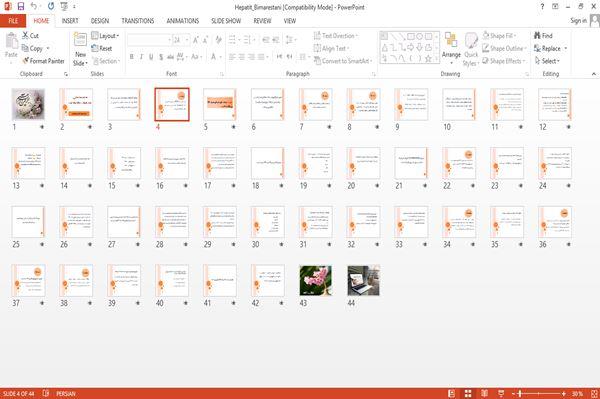The image size is (600, 399).
Task: Click the Clear All Formatting icon
Action: (x=218, y=40)
